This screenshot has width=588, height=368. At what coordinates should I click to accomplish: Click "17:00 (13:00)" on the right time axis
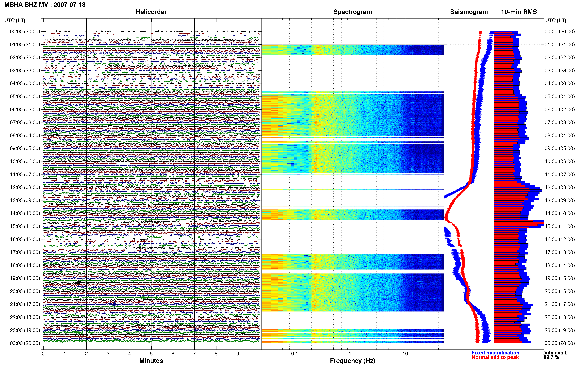click(560, 252)
